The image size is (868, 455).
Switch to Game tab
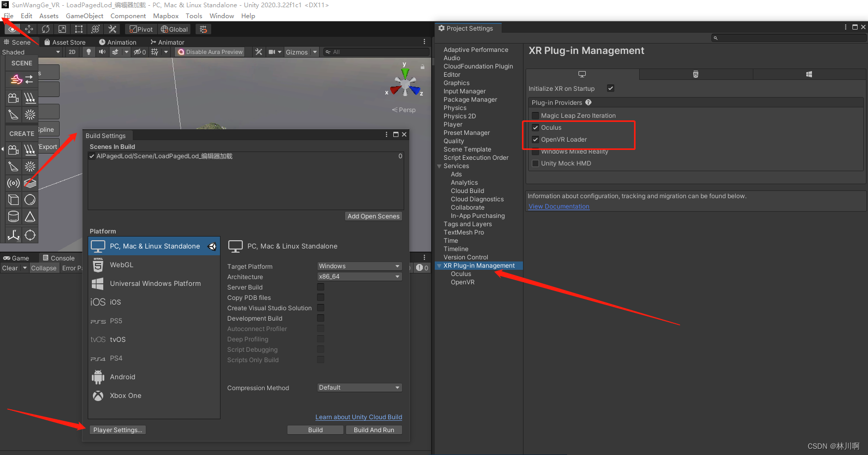point(16,258)
